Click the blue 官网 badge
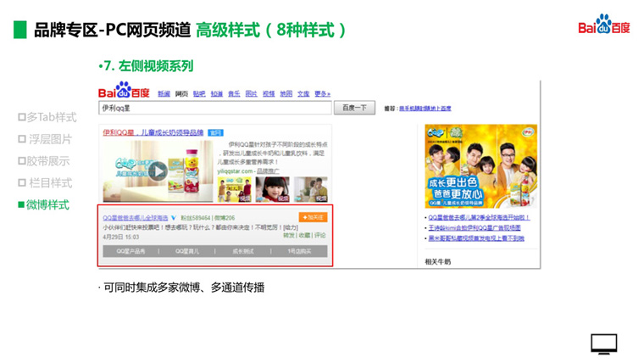The width and height of the screenshot is (644, 363). pyautogui.click(x=215, y=133)
